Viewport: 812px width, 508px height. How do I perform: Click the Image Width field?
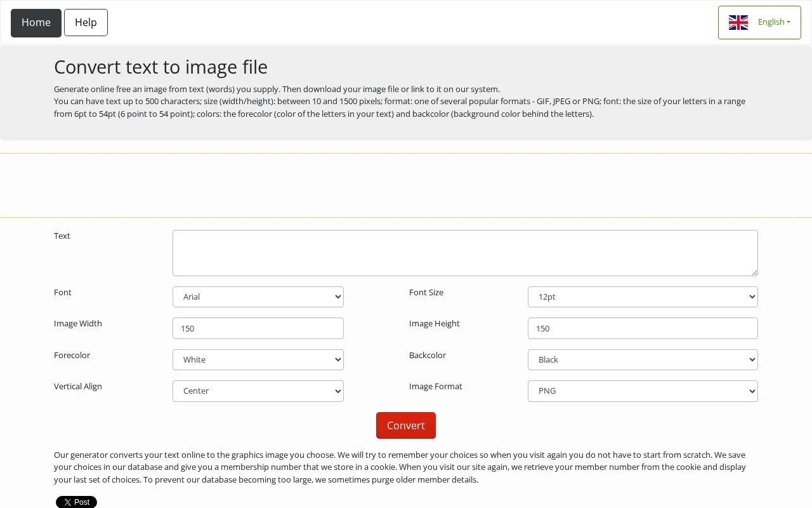tap(258, 328)
